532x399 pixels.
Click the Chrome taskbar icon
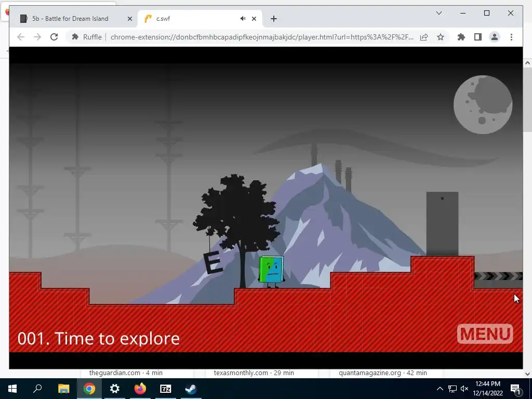89,389
